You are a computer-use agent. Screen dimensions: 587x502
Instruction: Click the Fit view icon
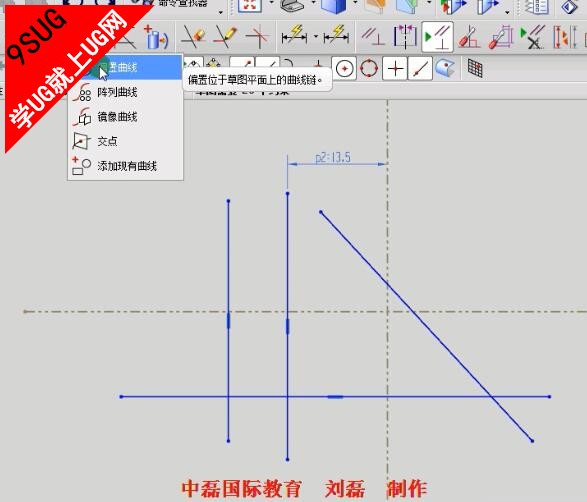[x=250, y=6]
